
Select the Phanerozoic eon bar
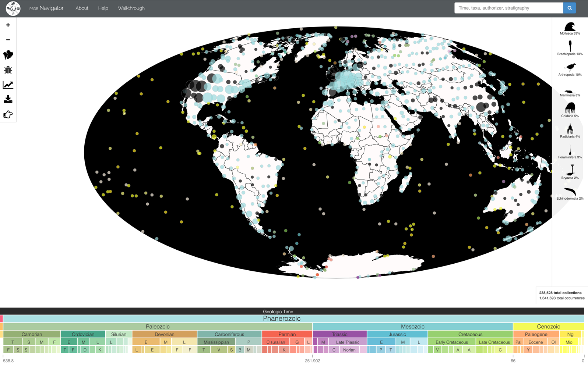coord(293,318)
